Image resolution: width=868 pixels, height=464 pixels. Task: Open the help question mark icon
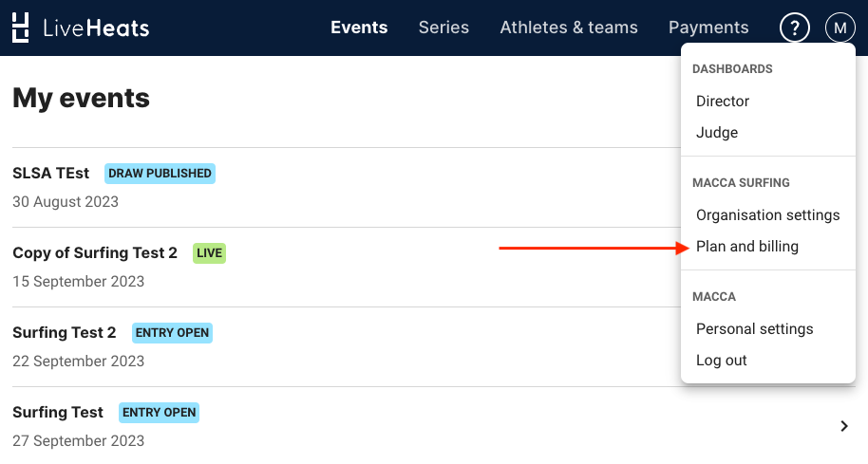[x=794, y=28]
